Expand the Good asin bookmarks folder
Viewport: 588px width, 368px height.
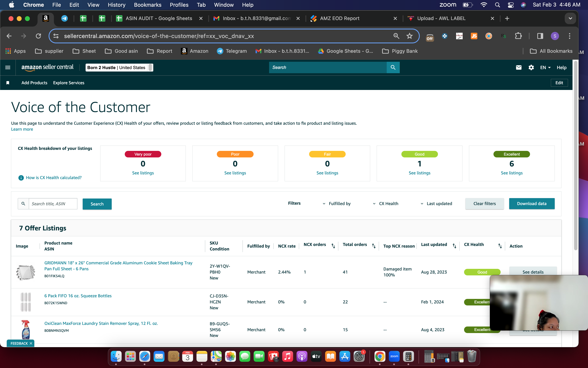pyautogui.click(x=121, y=51)
